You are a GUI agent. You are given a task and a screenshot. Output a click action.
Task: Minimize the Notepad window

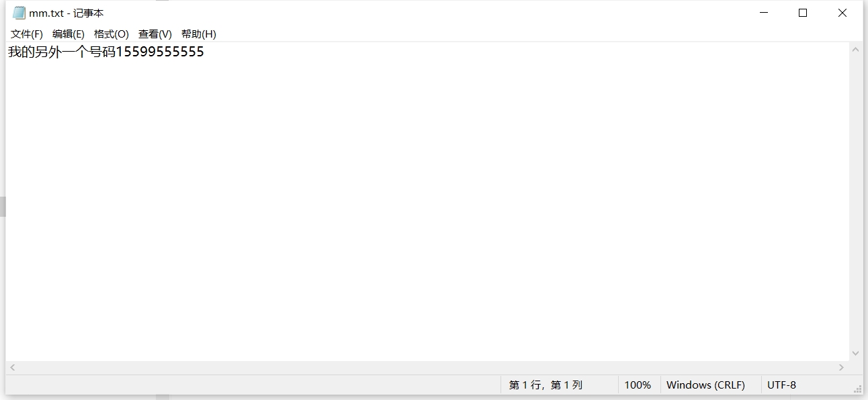click(x=764, y=13)
